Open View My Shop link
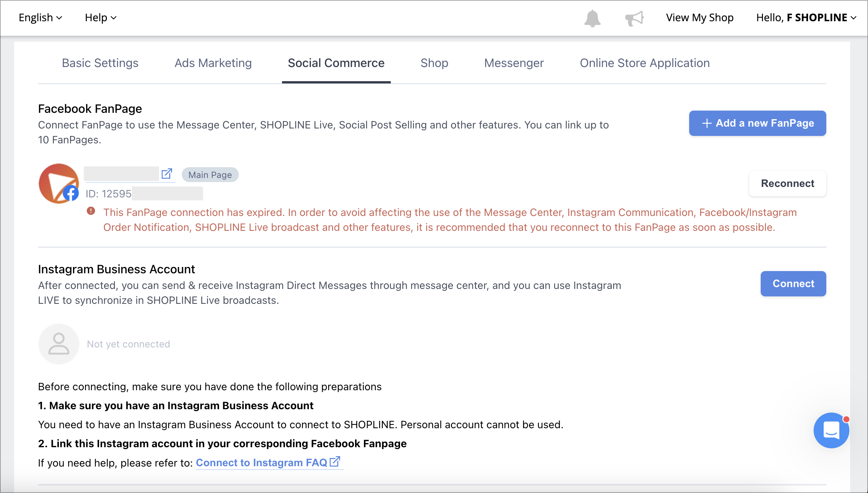 point(700,18)
